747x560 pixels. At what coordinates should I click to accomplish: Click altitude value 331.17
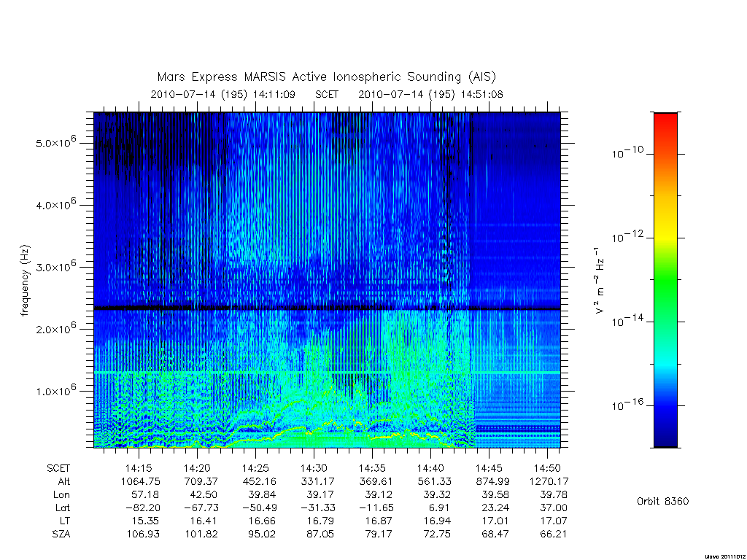tap(318, 481)
